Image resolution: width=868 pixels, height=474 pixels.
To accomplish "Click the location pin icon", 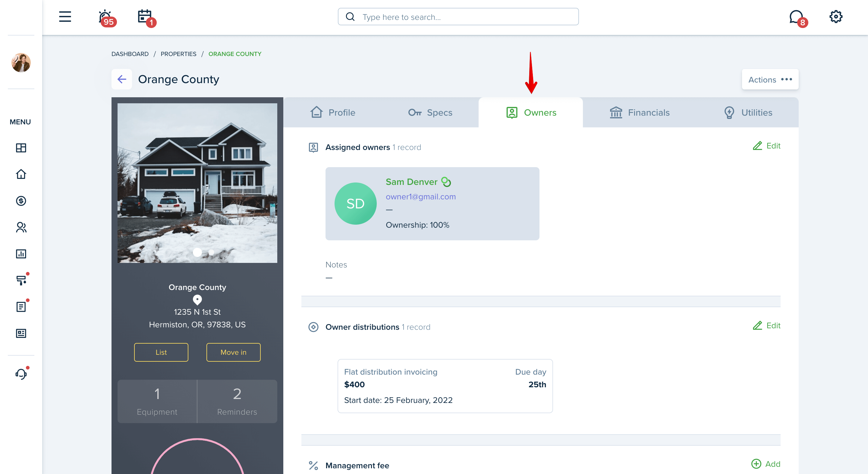I will [x=197, y=300].
